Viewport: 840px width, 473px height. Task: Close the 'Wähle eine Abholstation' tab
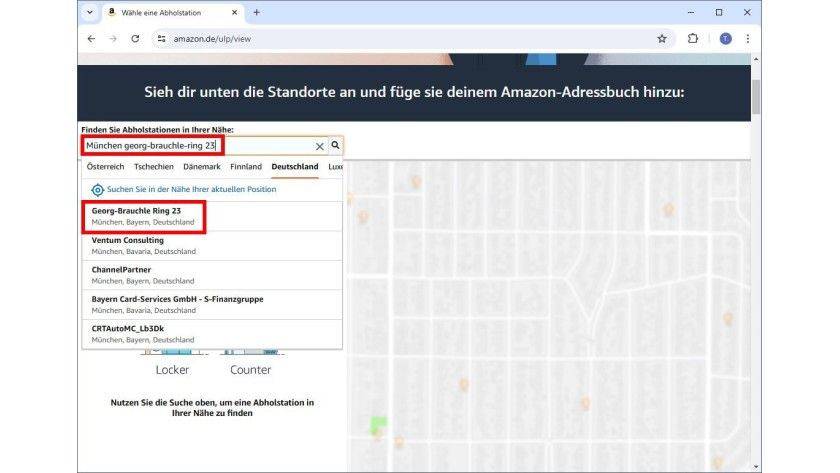[234, 12]
